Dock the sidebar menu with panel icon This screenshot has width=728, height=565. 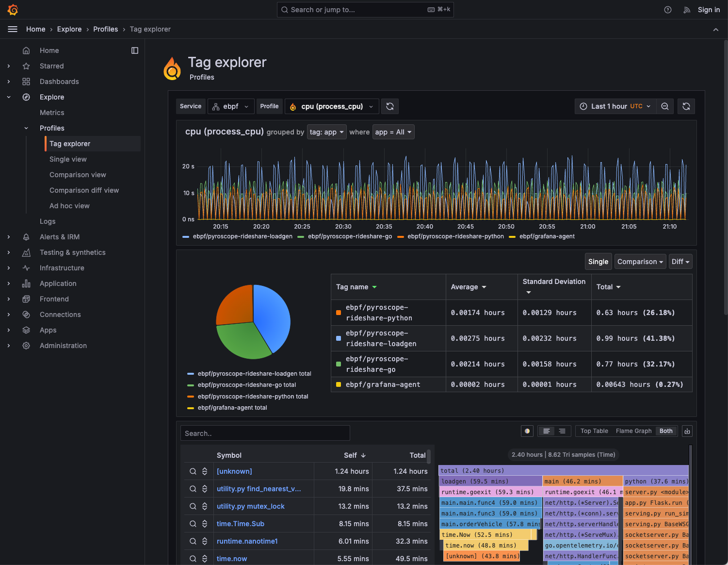pyautogui.click(x=135, y=50)
